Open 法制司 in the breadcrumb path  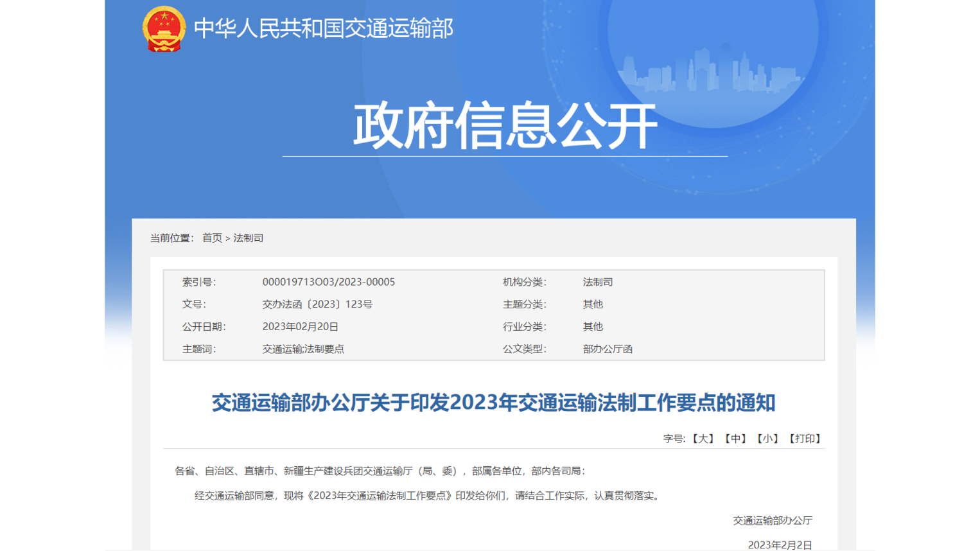tap(249, 238)
